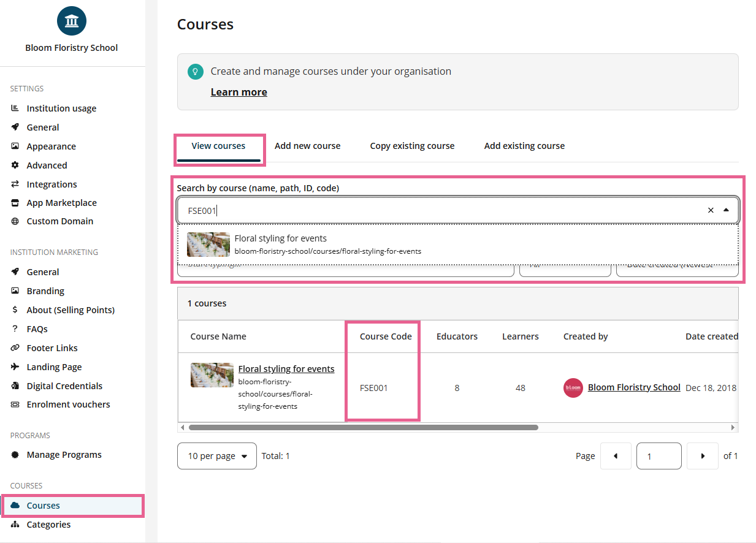Click the page number input field
This screenshot has width=756, height=543.
point(659,456)
